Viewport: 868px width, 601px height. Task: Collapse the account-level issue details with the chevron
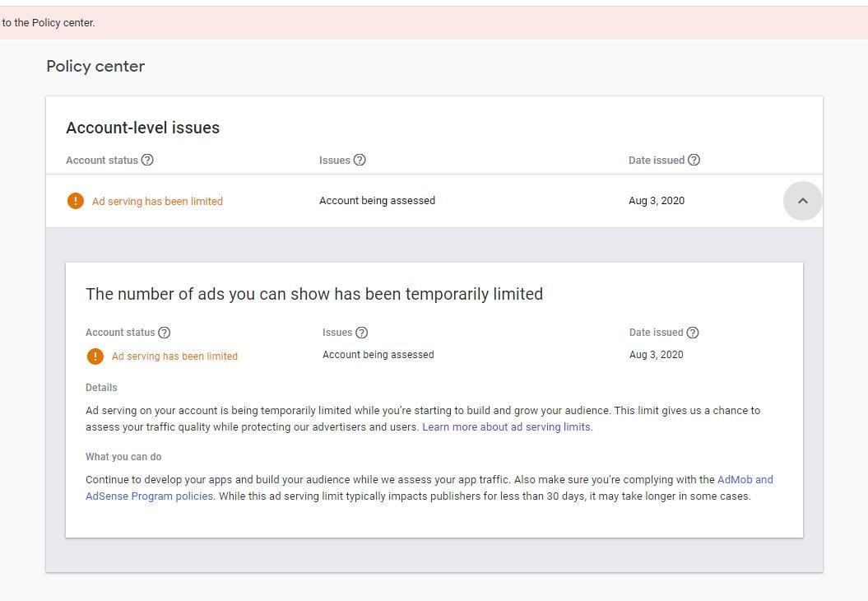click(802, 200)
